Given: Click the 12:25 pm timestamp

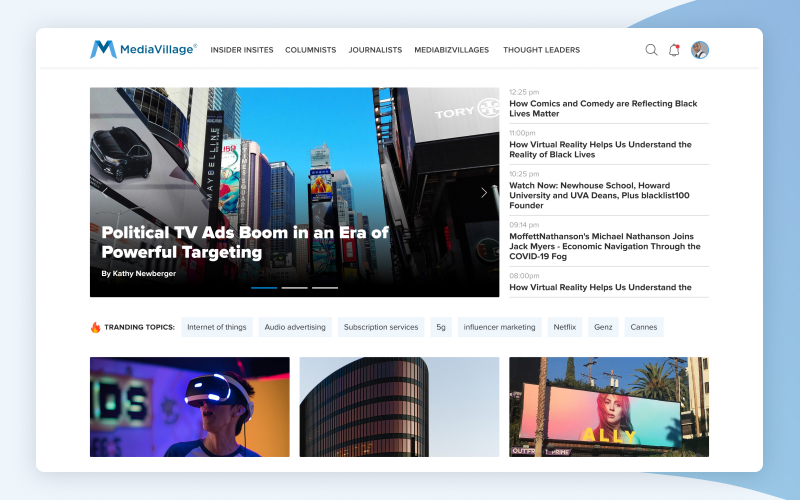Looking at the screenshot, I should point(524,92).
